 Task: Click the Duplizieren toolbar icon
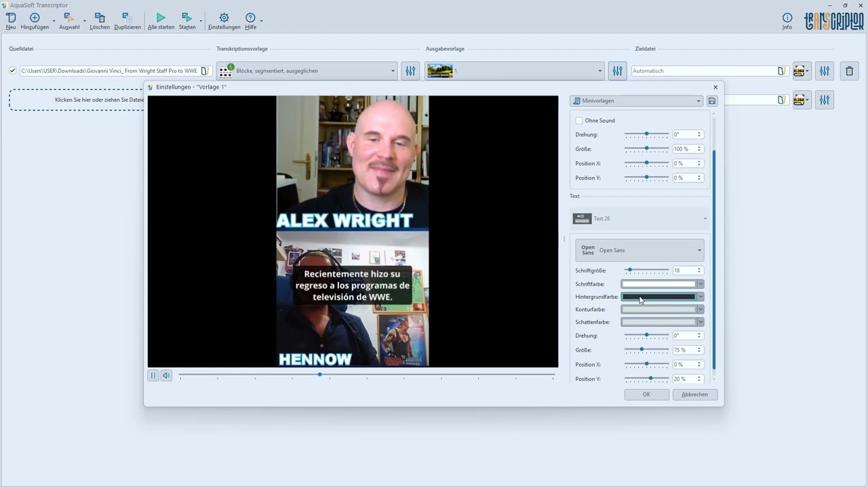(x=127, y=18)
